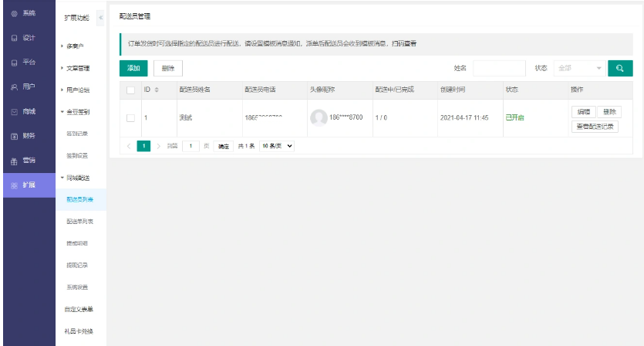Click the green search magnifier button

point(620,68)
